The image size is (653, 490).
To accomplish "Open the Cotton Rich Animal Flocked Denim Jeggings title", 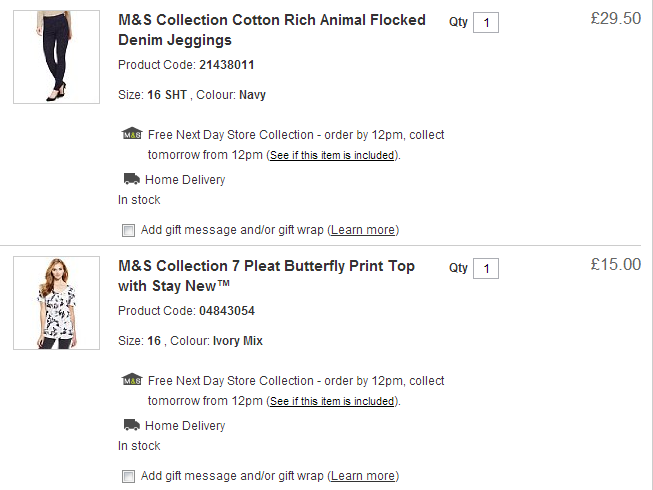I will click(271, 30).
